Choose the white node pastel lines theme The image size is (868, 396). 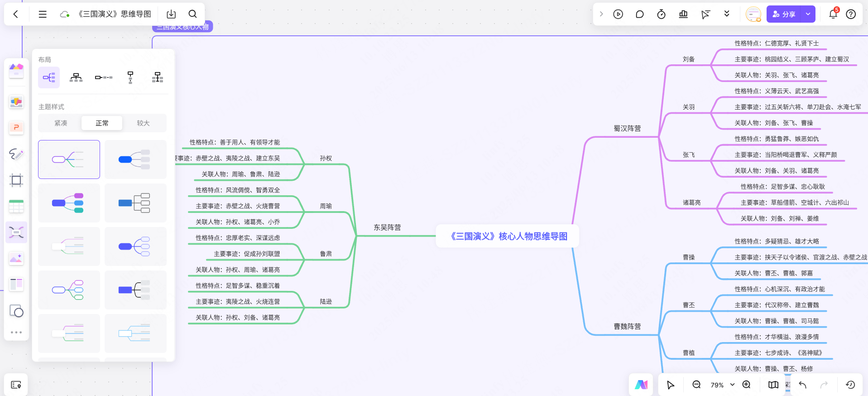click(69, 246)
